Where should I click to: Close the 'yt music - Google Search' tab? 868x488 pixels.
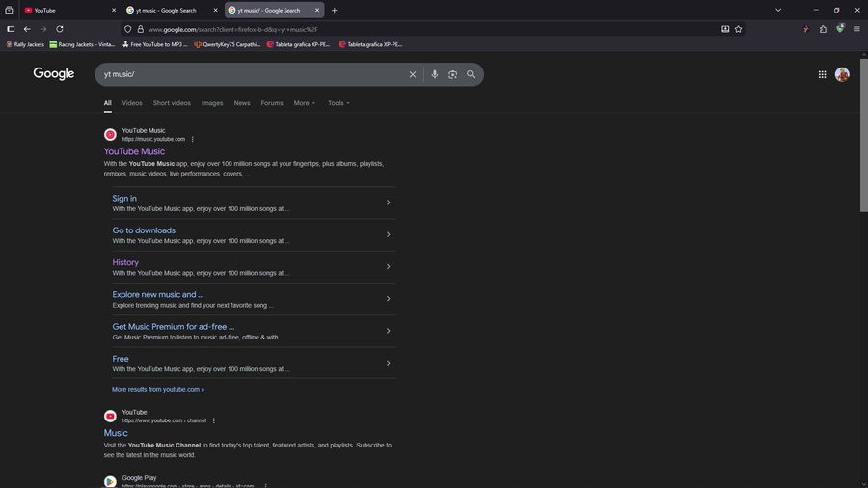click(x=215, y=10)
